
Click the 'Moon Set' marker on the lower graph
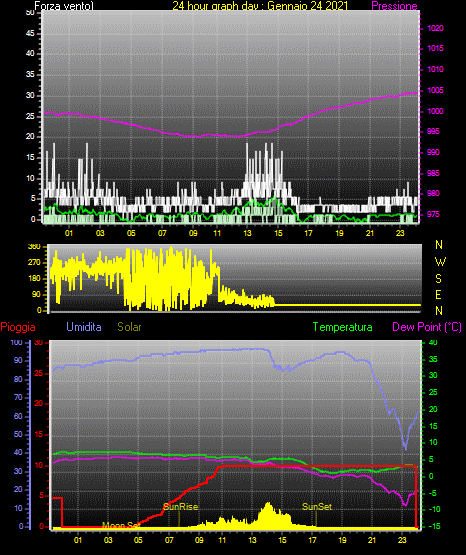click(x=120, y=525)
